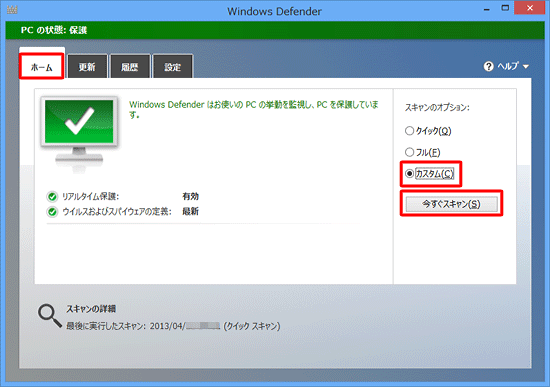The height and width of the screenshot is (387, 550).
Task: Maximize the Windows Defender window
Action: point(505,8)
